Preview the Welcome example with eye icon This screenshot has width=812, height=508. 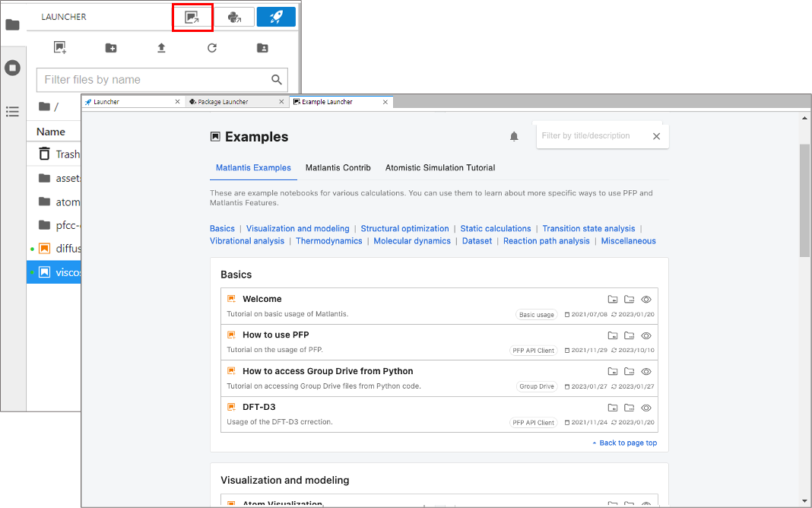[x=646, y=300]
